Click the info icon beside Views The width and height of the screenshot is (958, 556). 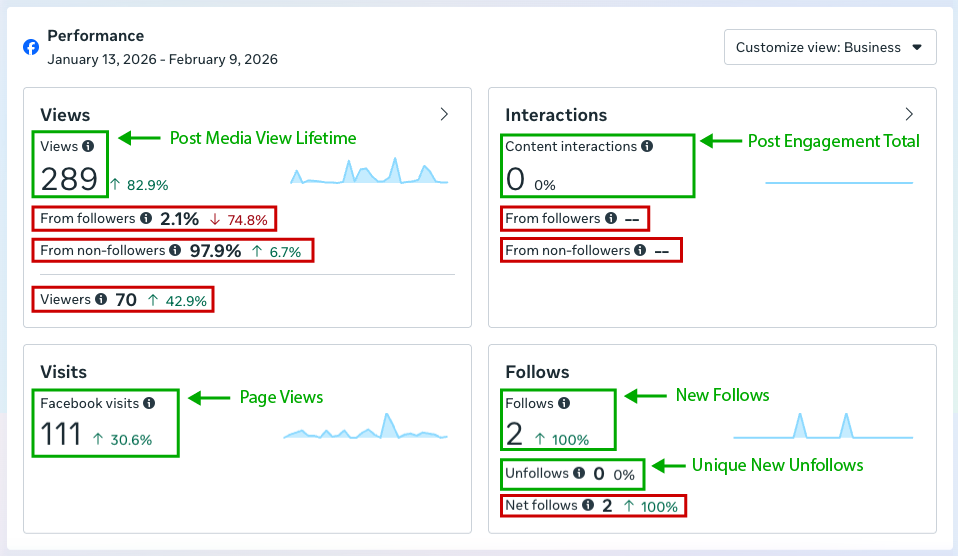[x=88, y=147]
